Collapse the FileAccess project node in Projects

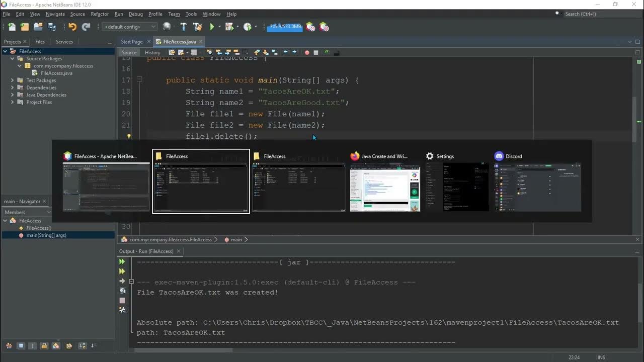click(5, 51)
